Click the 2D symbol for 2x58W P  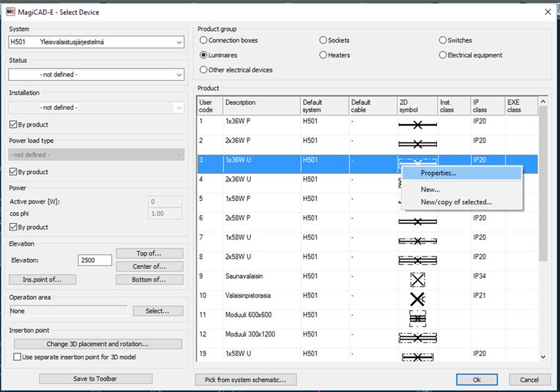(x=418, y=222)
